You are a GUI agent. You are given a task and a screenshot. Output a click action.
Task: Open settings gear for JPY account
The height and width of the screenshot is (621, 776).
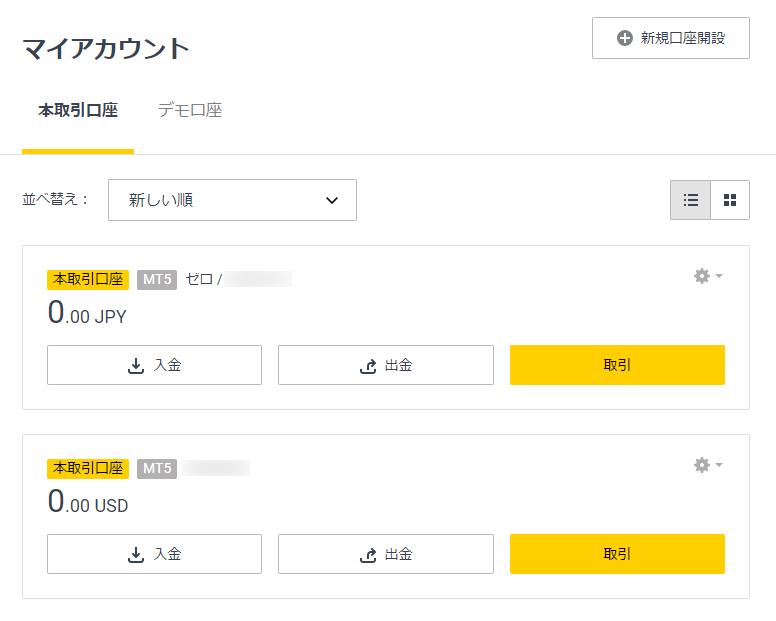(x=702, y=276)
